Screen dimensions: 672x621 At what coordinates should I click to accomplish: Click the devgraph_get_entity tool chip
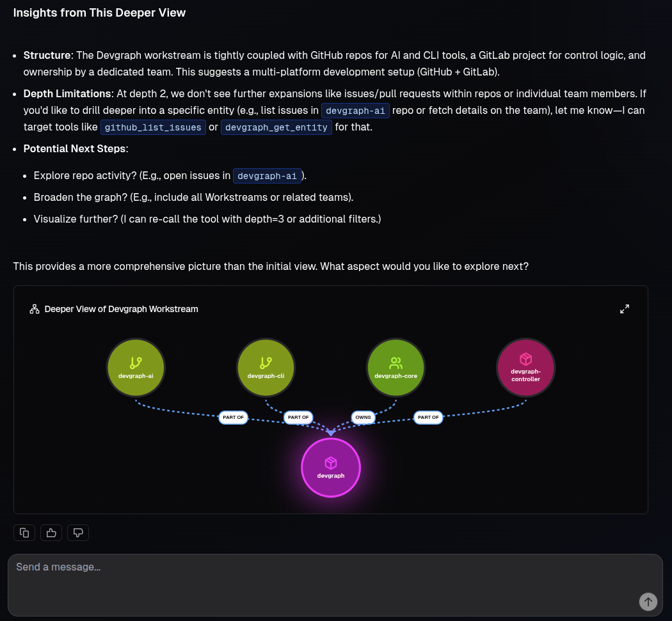(276, 127)
